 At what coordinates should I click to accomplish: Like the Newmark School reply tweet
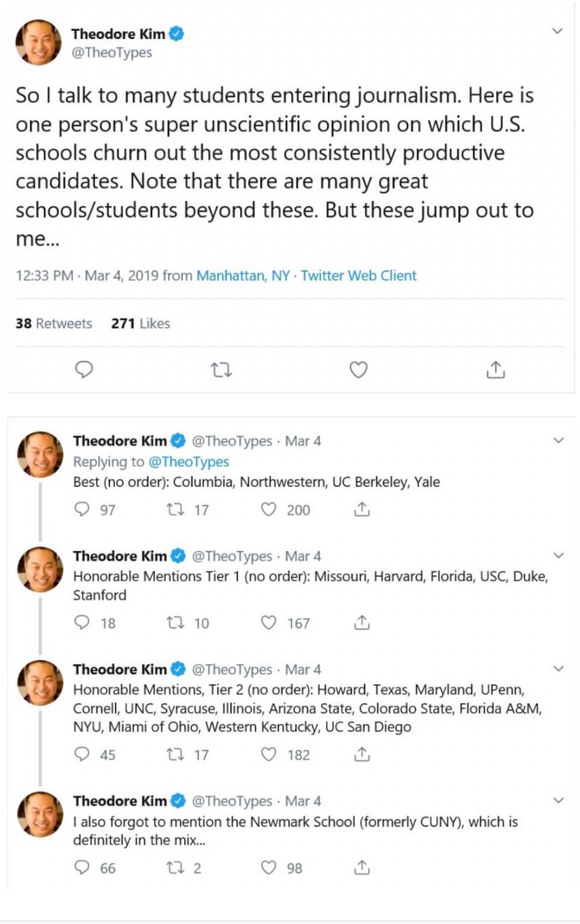(x=268, y=867)
